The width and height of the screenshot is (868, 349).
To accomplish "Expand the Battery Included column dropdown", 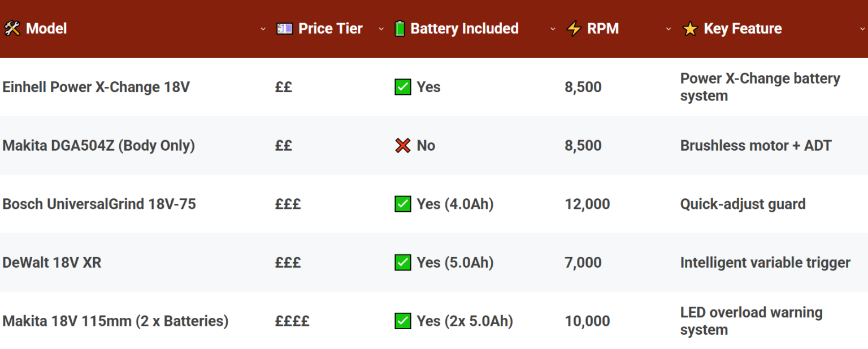I will click(x=553, y=29).
